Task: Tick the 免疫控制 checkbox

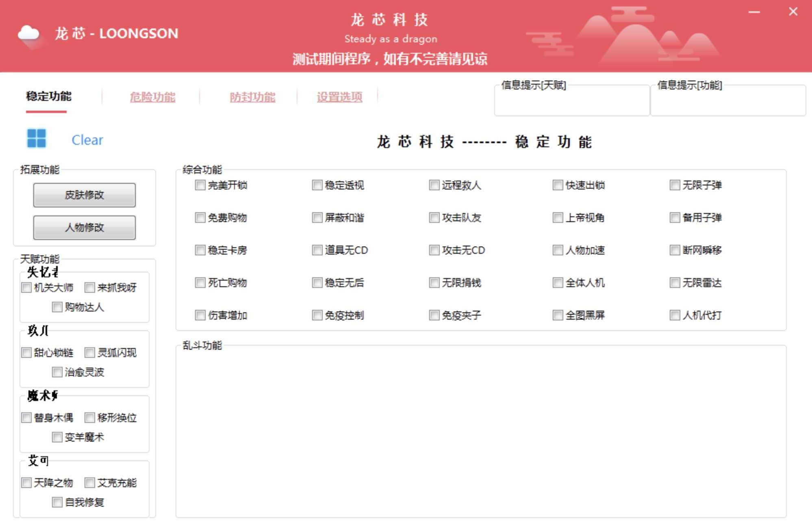Action: tap(317, 315)
